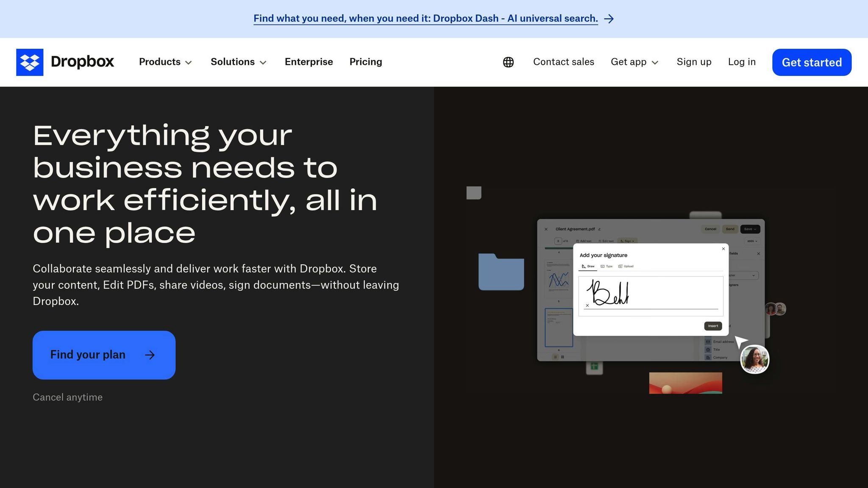The width and height of the screenshot is (868, 488).
Task: Click the Upload camera icon in the signature dialog
Action: tap(620, 266)
